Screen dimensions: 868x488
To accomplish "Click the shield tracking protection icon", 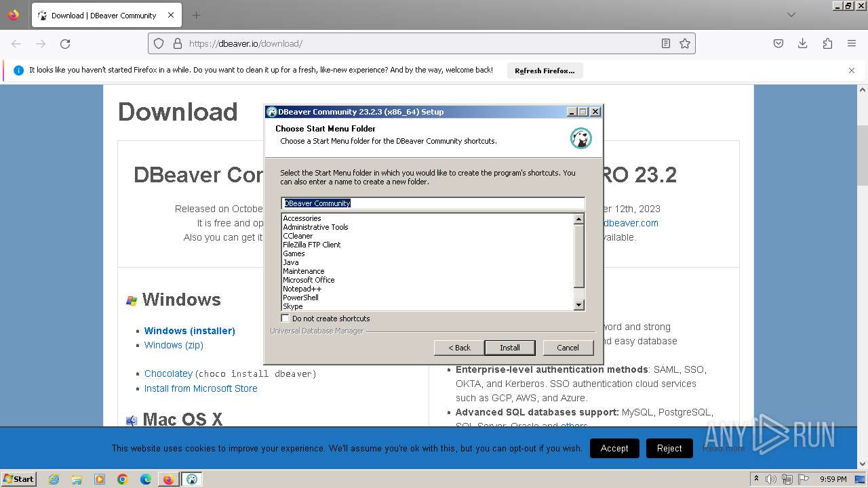I will tap(159, 43).
